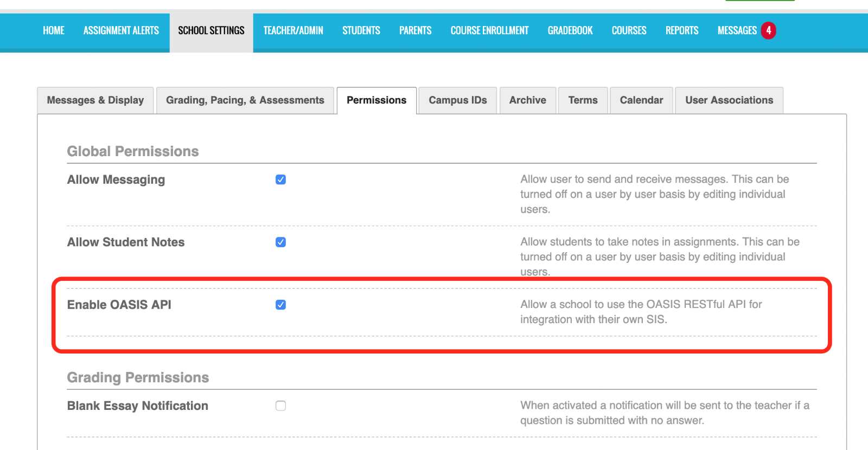Open Messages in the top nav
The width and height of the screenshot is (868, 450).
737,30
